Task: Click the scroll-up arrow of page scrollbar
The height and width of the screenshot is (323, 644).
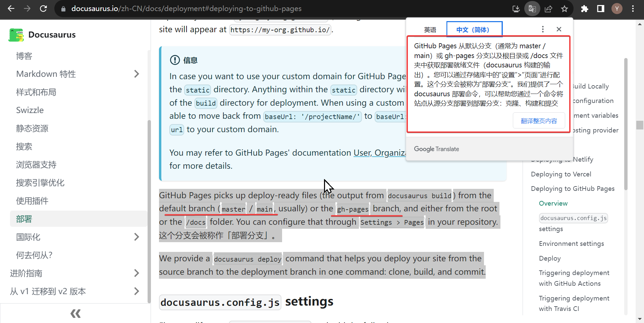Action: click(x=640, y=24)
